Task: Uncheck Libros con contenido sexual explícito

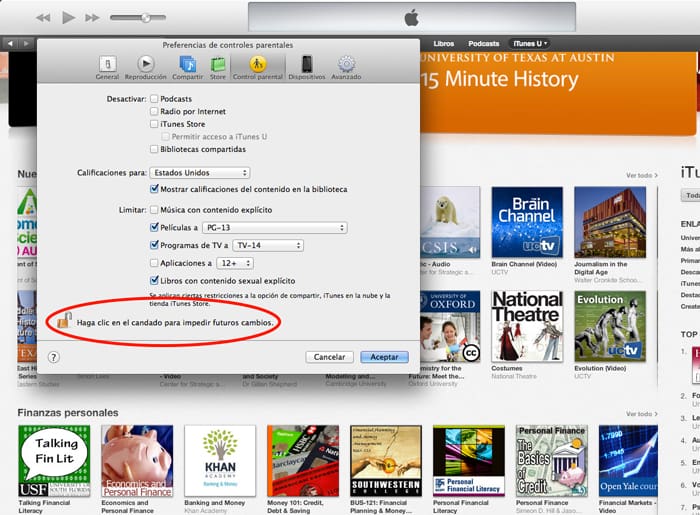Action: click(x=154, y=280)
